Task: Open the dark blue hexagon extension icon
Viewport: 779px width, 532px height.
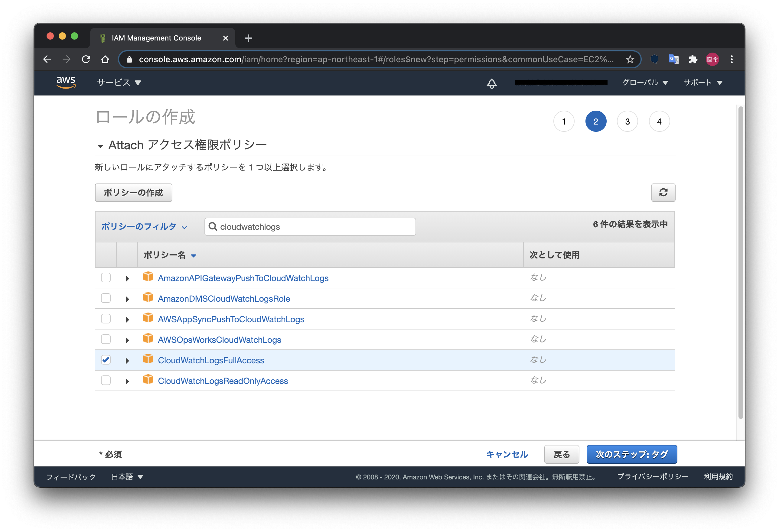Action: pos(654,59)
